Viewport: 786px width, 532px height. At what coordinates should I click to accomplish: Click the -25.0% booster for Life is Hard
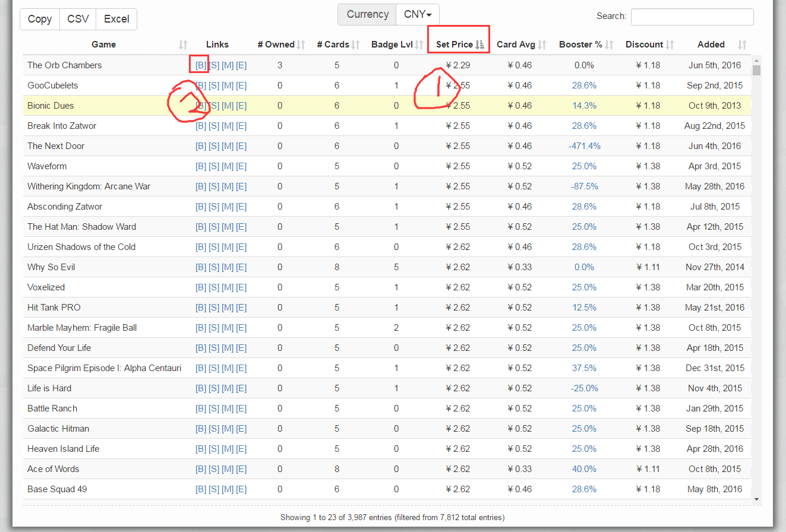tap(584, 388)
